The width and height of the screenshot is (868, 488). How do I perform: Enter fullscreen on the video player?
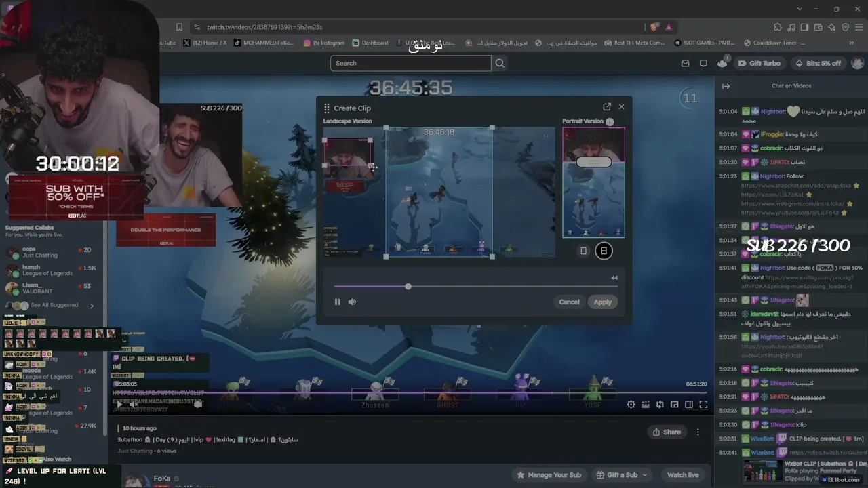click(x=703, y=405)
